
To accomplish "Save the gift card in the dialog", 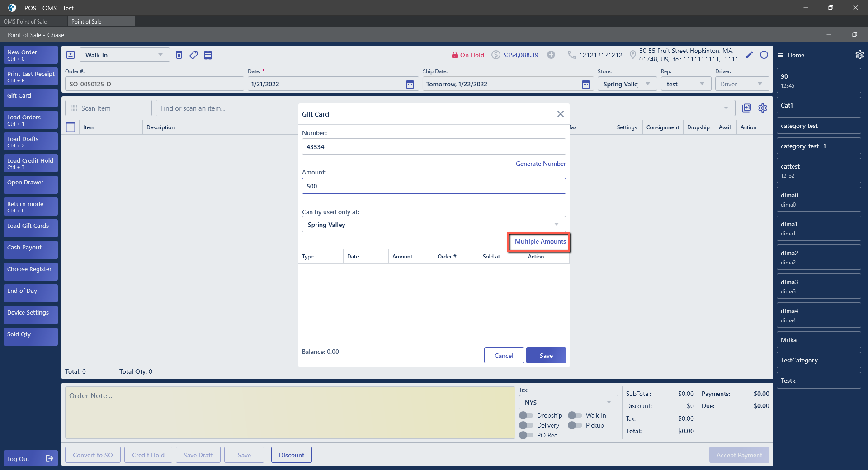I will pos(546,355).
